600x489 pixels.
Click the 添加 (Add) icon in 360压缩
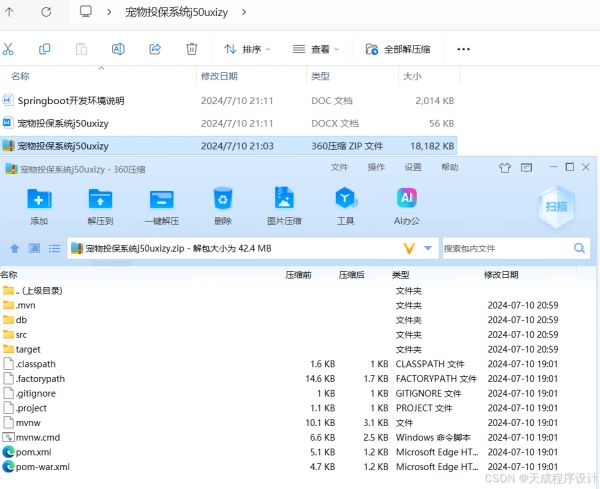point(39,200)
